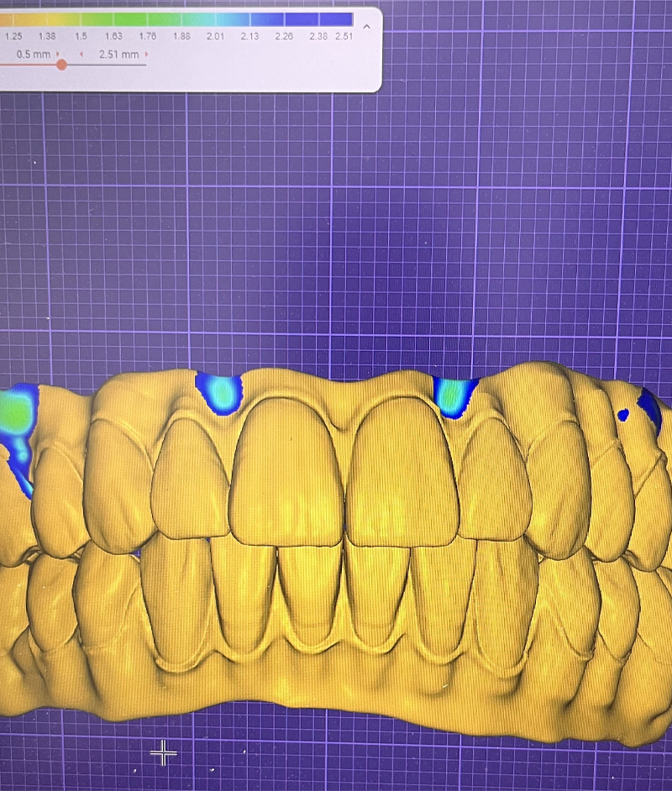Screen dimensions: 672x791
Task: Select green color band above 1.63 label
Action: click(113, 19)
